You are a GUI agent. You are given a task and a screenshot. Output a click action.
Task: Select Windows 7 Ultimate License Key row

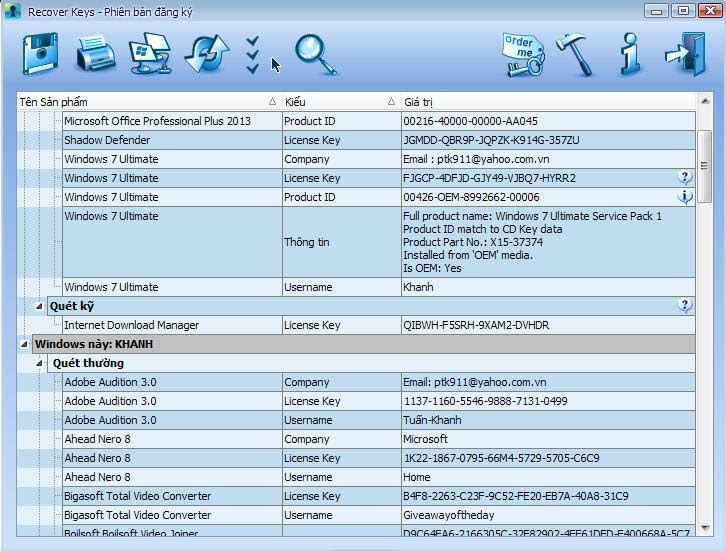(x=379, y=178)
